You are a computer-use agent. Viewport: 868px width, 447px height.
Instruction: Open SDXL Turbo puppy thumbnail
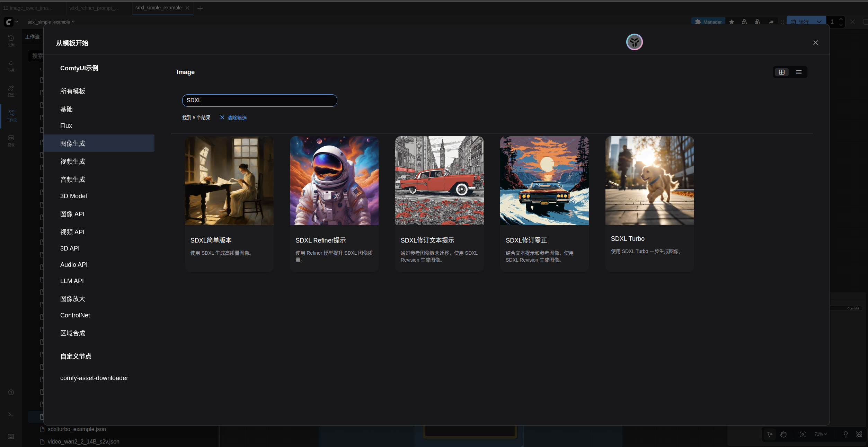click(650, 181)
